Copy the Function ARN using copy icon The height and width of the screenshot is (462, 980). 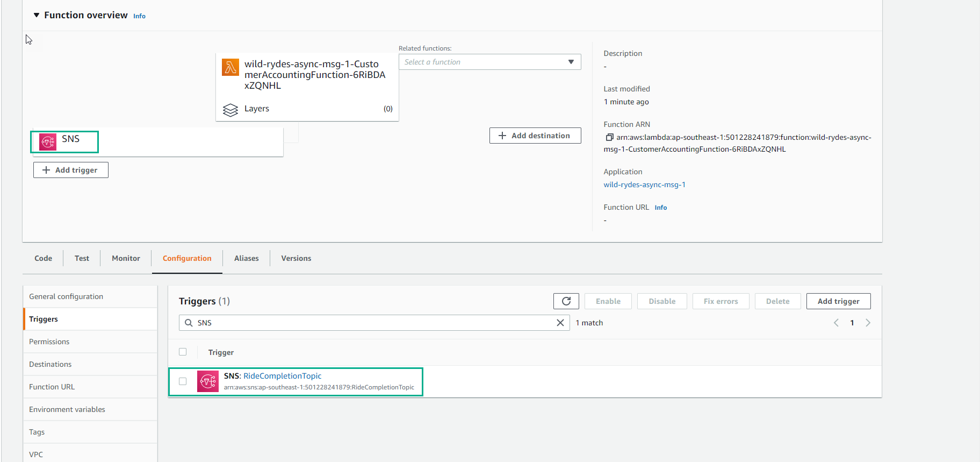(609, 137)
